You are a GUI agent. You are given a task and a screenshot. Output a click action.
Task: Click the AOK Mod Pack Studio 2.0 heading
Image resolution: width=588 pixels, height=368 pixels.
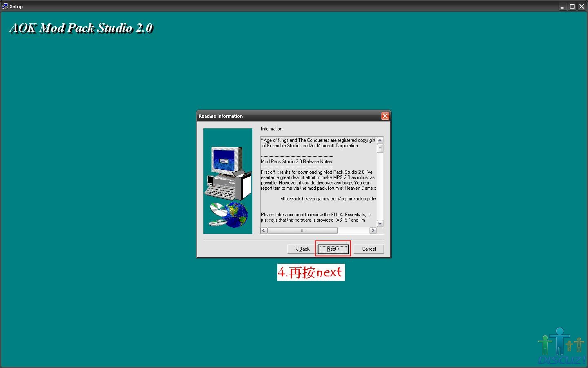(x=81, y=28)
